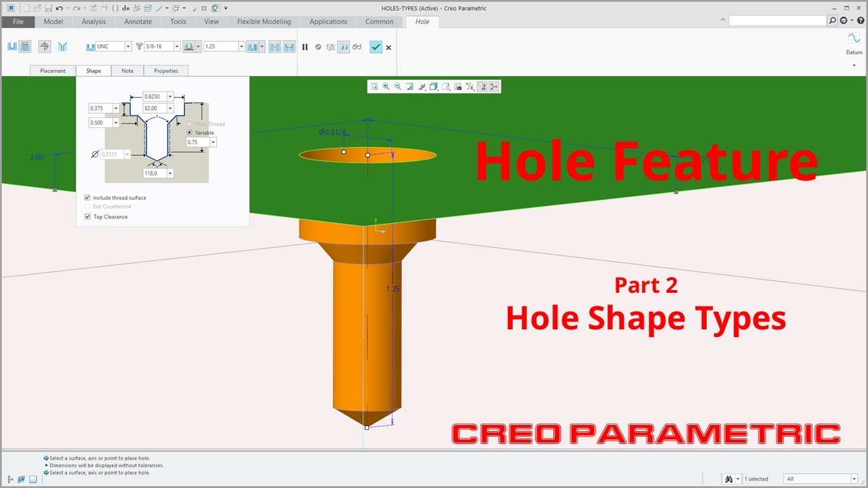
Task: Expand the 0.500 countersink diameter dropdown
Action: 116,123
